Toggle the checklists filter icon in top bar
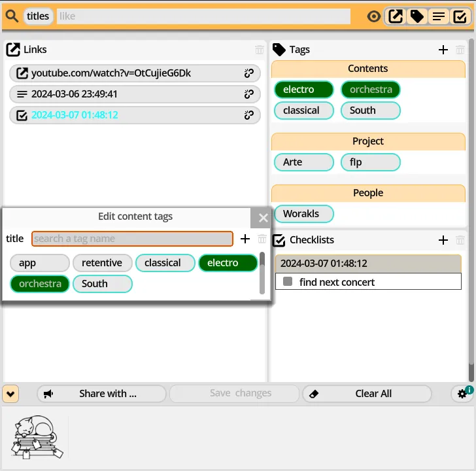Viewport: 476px width, 471px height. click(460, 16)
